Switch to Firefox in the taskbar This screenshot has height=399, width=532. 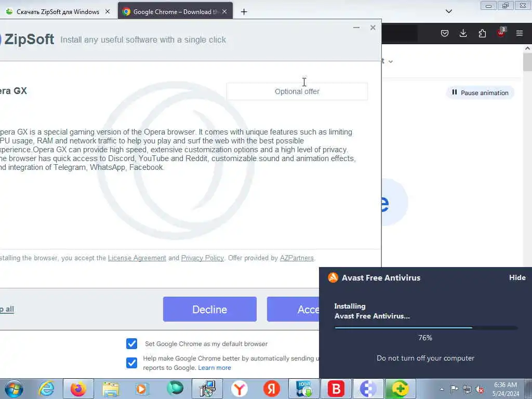click(78, 389)
